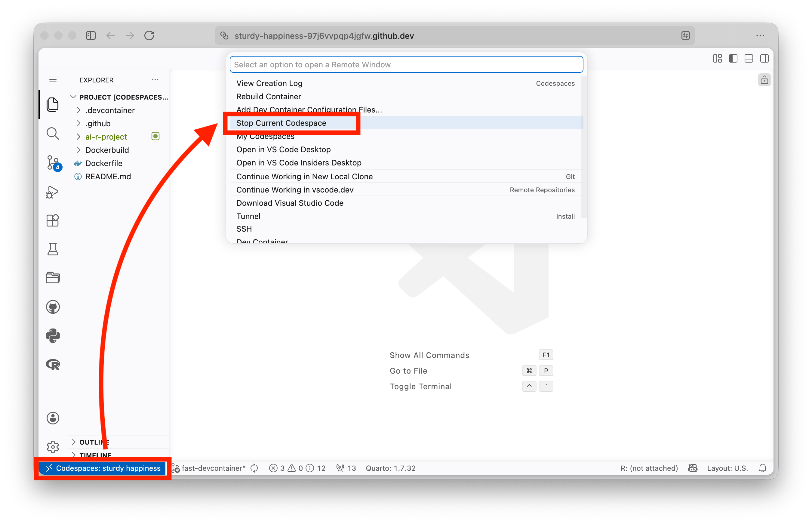
Task: Open the Testing flask icon
Action: click(x=53, y=249)
